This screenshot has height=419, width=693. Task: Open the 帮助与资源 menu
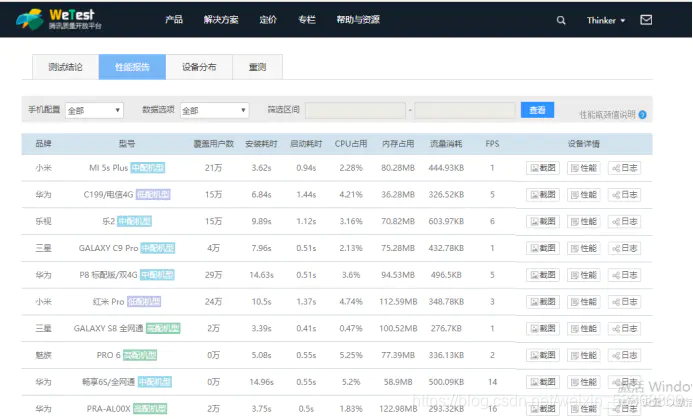click(x=358, y=19)
